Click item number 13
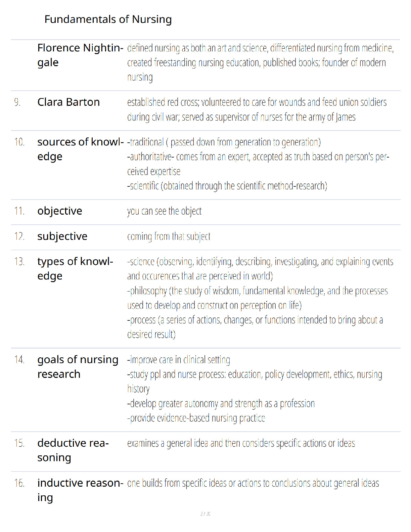Image resolution: width=411 pixels, height=532 pixels. click(19, 261)
